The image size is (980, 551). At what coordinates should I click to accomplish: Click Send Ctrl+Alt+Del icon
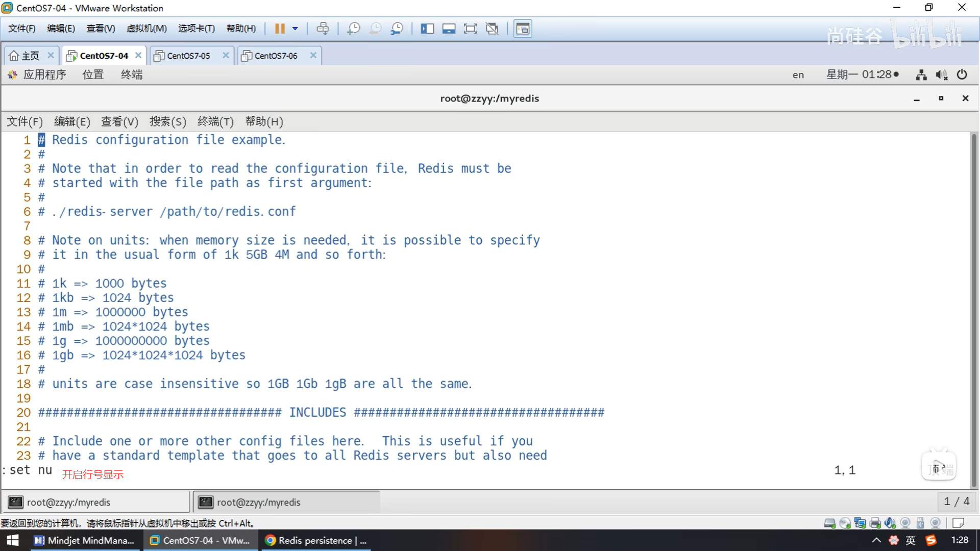(x=323, y=29)
